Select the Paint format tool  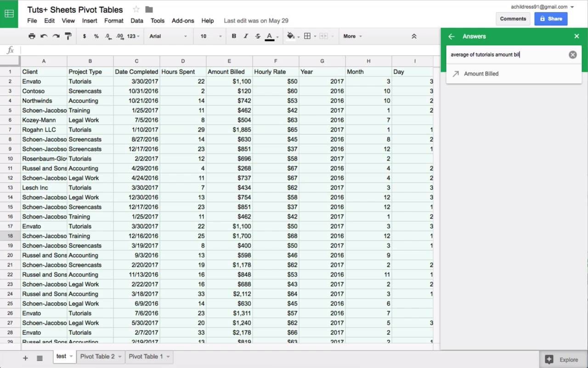tap(68, 36)
